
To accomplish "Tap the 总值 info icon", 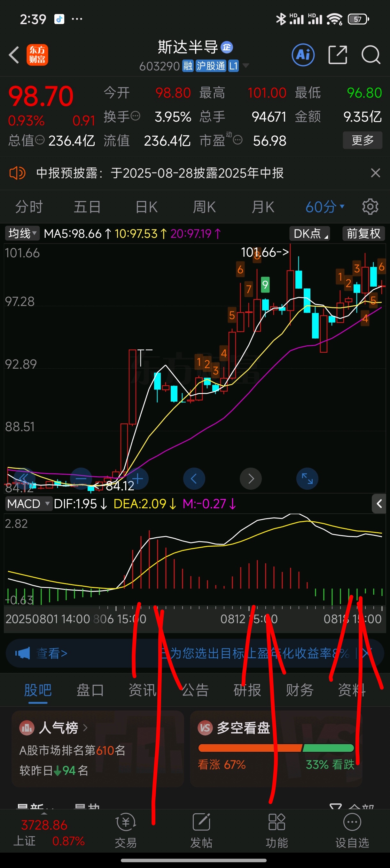I will coord(40,140).
